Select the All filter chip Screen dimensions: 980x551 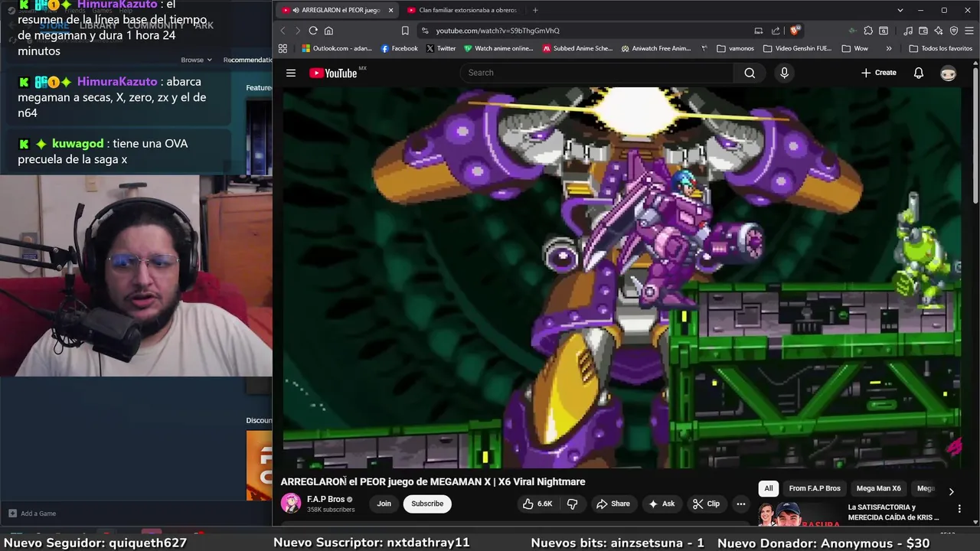coord(769,488)
